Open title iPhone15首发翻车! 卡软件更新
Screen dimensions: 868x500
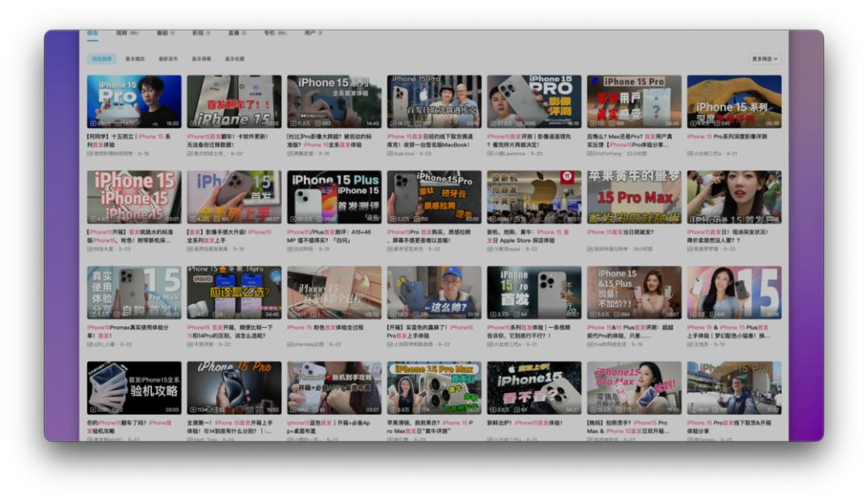228,140
